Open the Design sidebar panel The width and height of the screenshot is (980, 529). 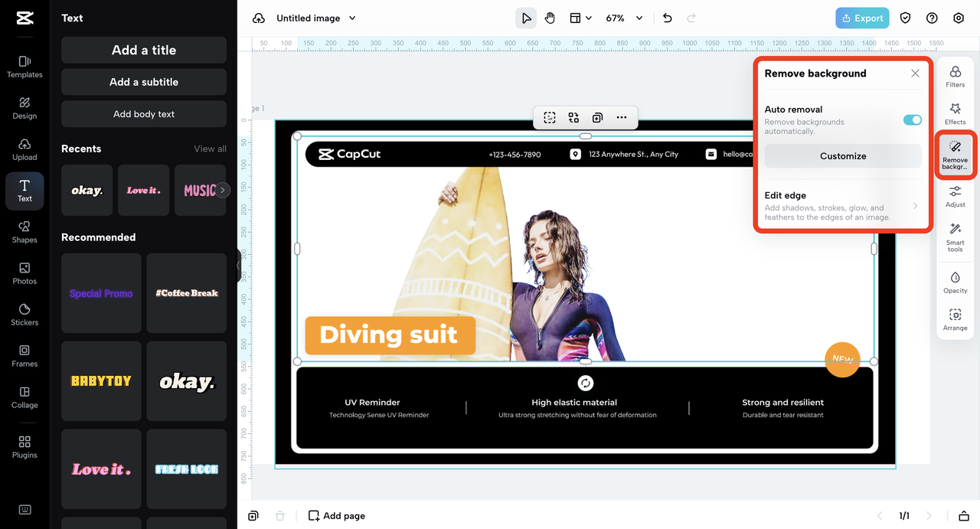coord(24,108)
